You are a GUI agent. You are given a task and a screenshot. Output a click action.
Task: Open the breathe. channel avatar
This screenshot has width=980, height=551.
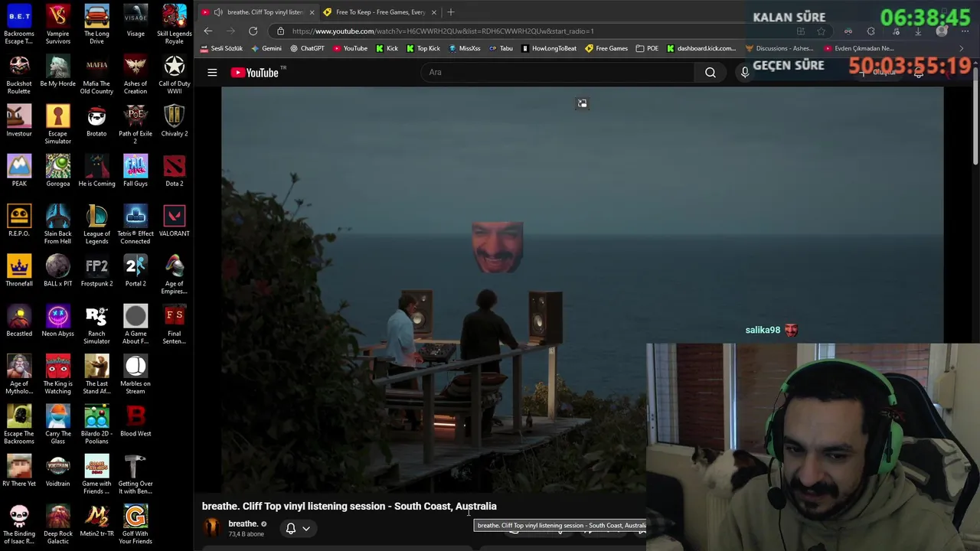[212, 528]
